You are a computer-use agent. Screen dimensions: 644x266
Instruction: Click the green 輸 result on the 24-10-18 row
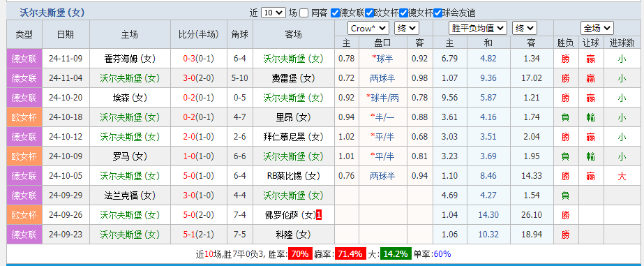pyautogui.click(x=590, y=117)
